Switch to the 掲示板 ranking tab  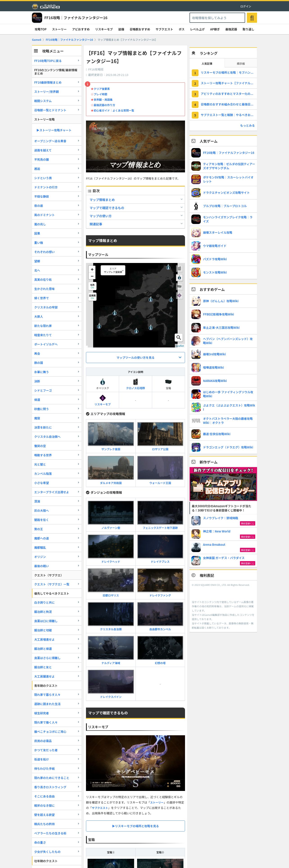coord(241,63)
